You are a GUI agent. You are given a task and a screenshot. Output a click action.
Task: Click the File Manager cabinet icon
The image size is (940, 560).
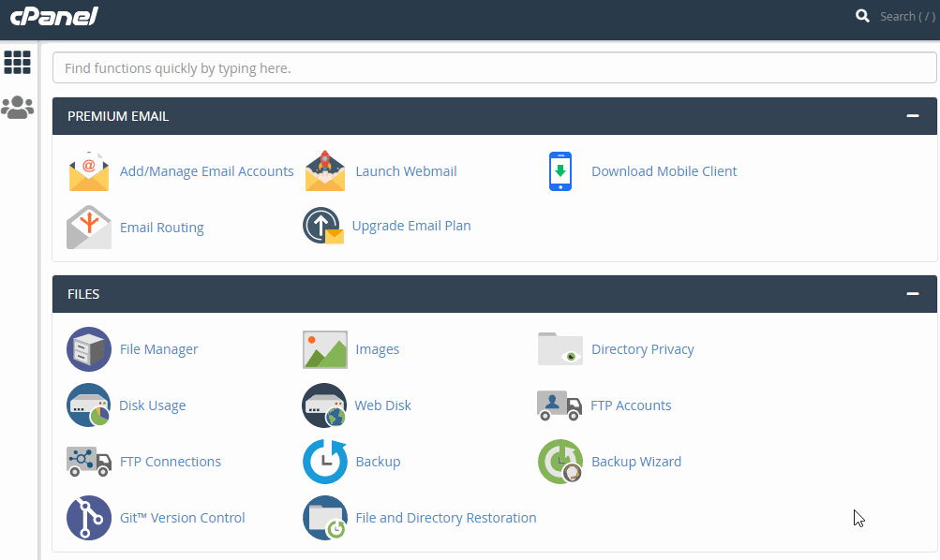click(x=89, y=349)
